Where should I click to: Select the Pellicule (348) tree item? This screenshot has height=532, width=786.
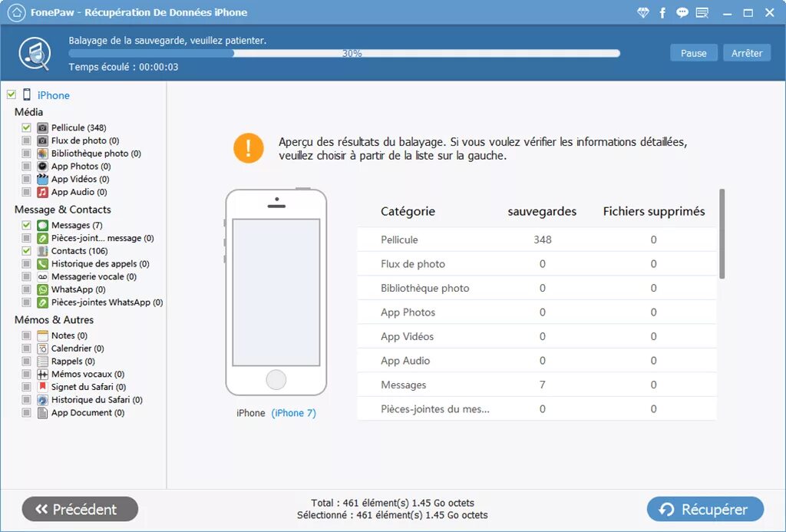[79, 128]
